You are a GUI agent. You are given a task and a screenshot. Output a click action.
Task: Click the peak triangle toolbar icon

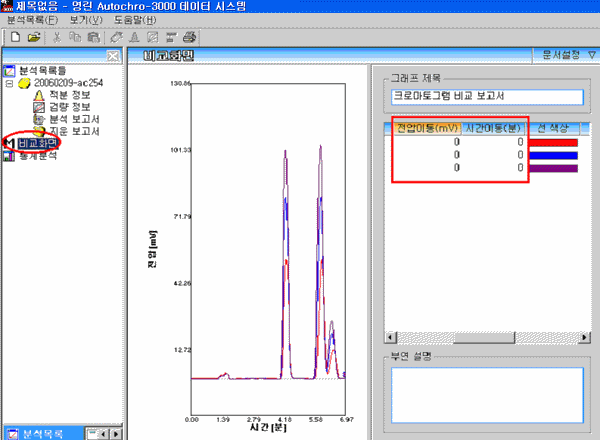click(134, 37)
